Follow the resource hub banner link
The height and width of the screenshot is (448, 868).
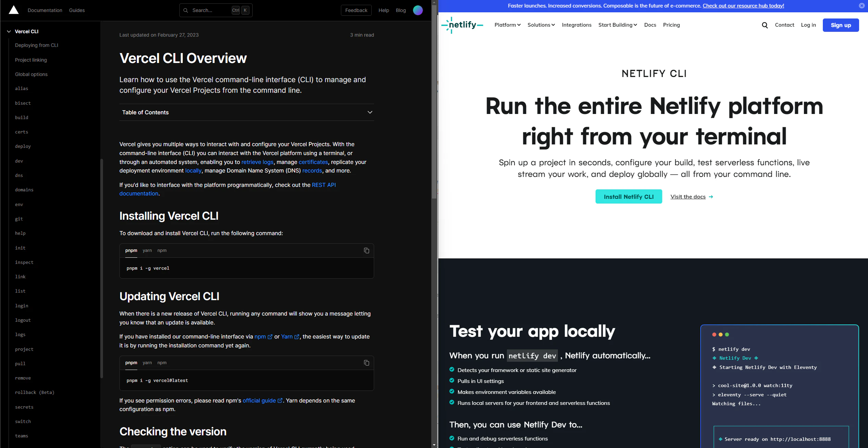coord(743,6)
